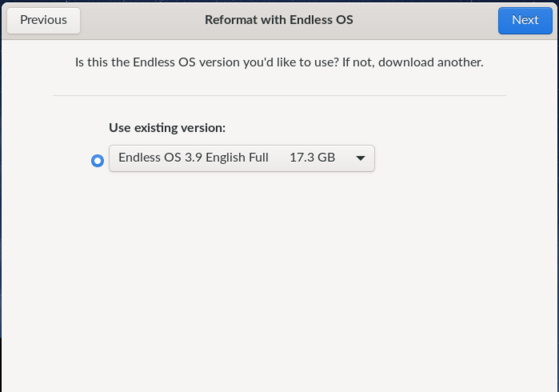Click the dropdown arrow beside 17.3 GB

pyautogui.click(x=360, y=158)
